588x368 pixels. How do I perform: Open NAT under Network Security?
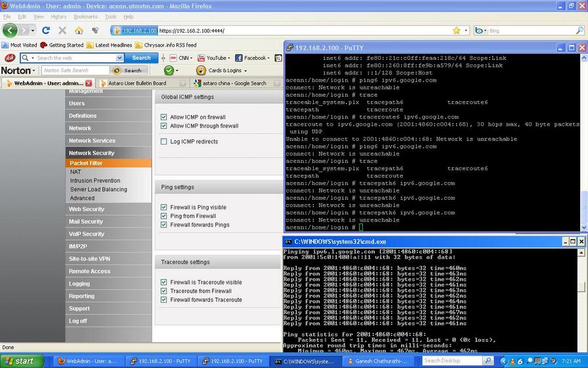[75, 172]
